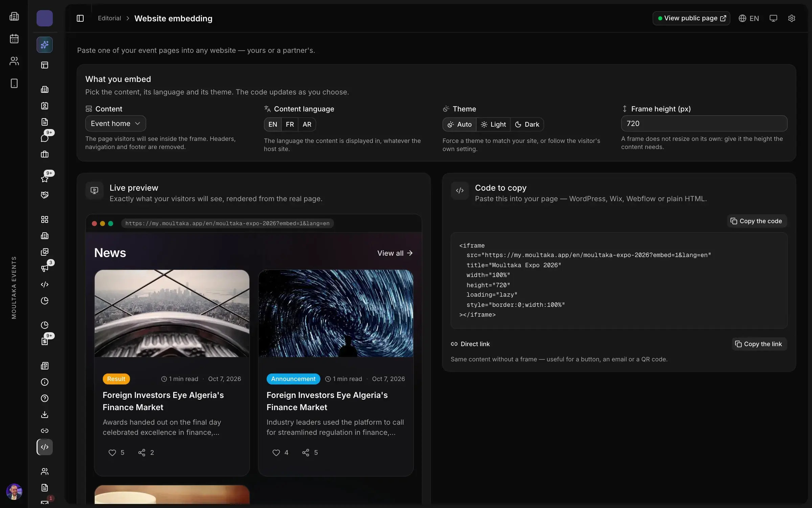Click the monitor display icon in the header

tap(773, 18)
